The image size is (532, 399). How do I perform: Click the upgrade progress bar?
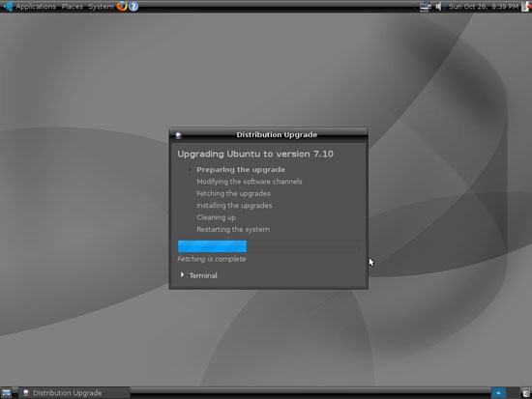tap(268, 246)
